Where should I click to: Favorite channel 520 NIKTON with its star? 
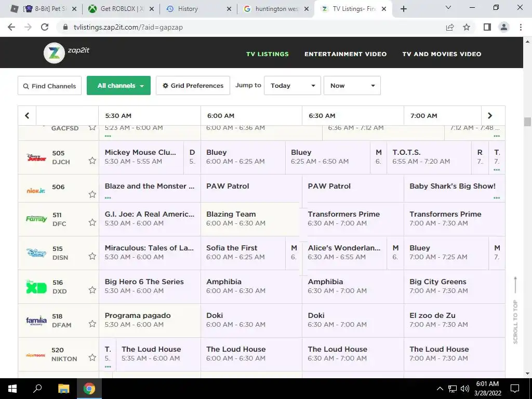click(x=92, y=357)
